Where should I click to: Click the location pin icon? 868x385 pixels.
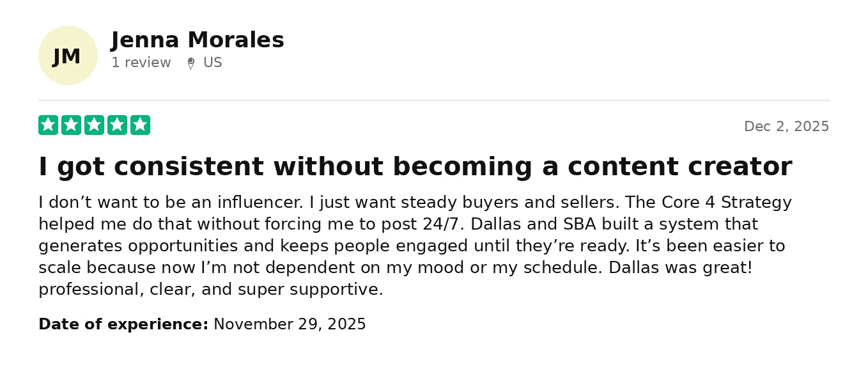[x=190, y=63]
